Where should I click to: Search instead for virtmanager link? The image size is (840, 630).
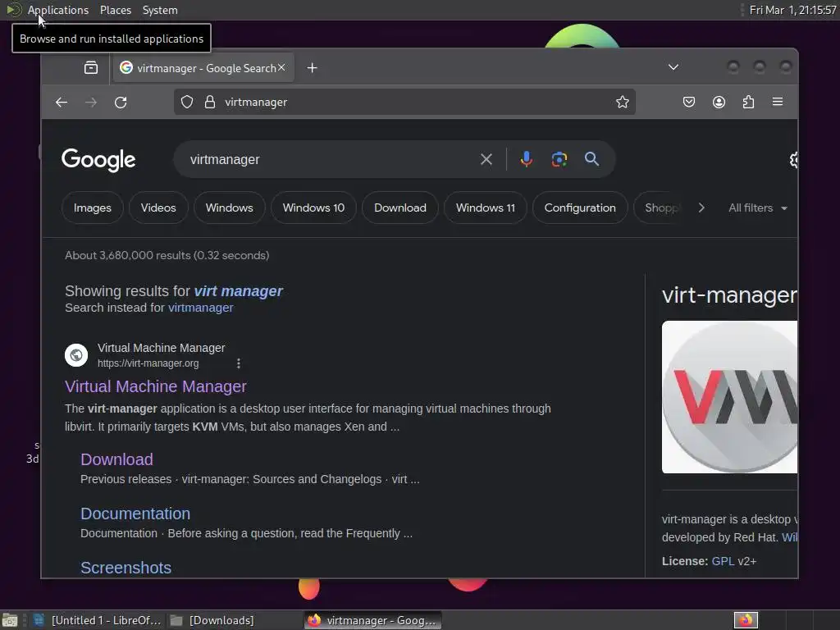point(201,308)
